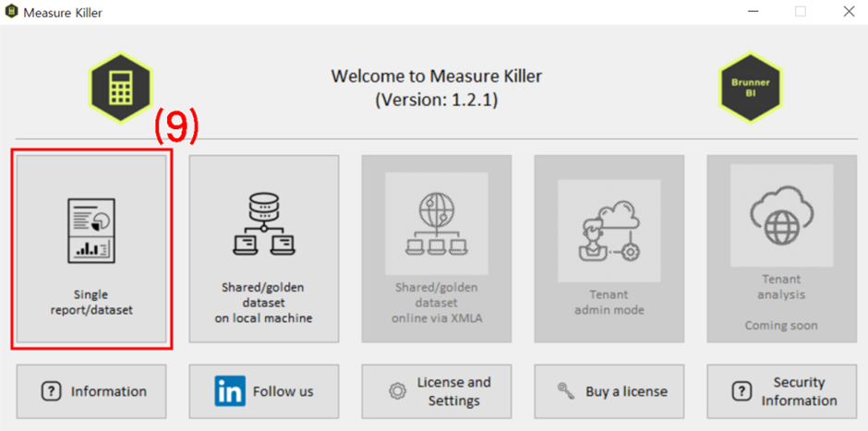Image resolution: width=868 pixels, height=431 pixels.
Task: Click the 'Welcome to Measure Killer' heading
Action: click(x=437, y=76)
